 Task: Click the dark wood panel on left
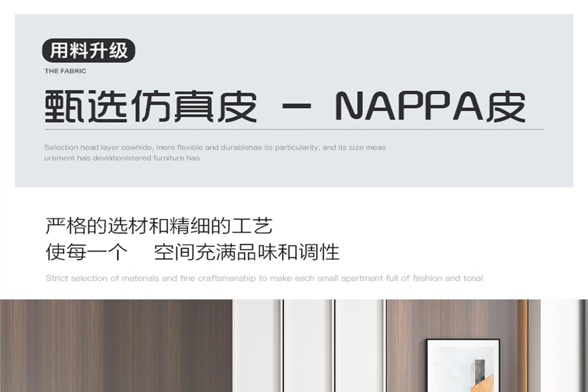(116, 346)
